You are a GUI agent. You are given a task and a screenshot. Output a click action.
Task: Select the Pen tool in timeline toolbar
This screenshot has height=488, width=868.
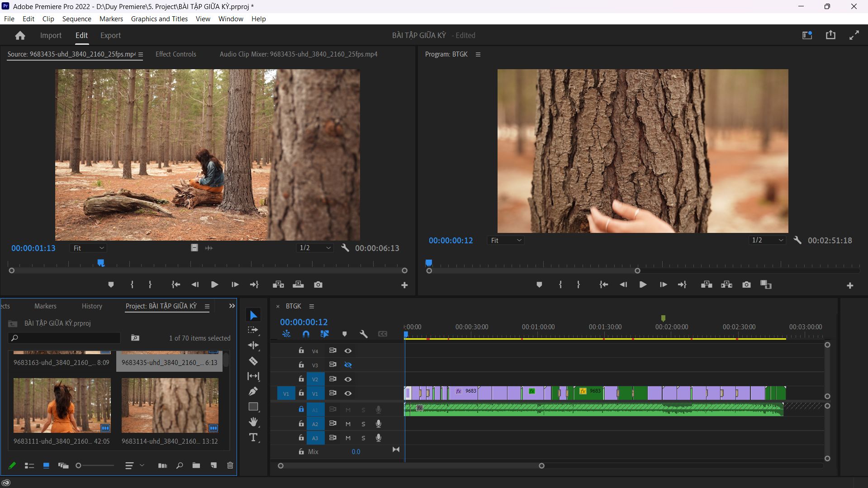[253, 391]
